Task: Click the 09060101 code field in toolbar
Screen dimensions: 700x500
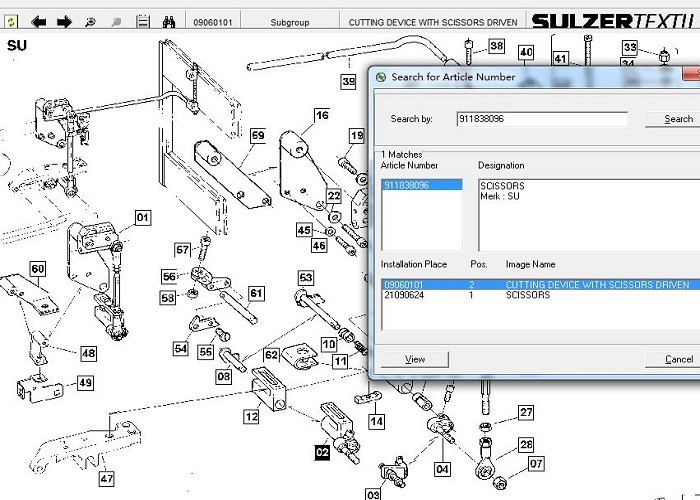Action: coord(213,22)
